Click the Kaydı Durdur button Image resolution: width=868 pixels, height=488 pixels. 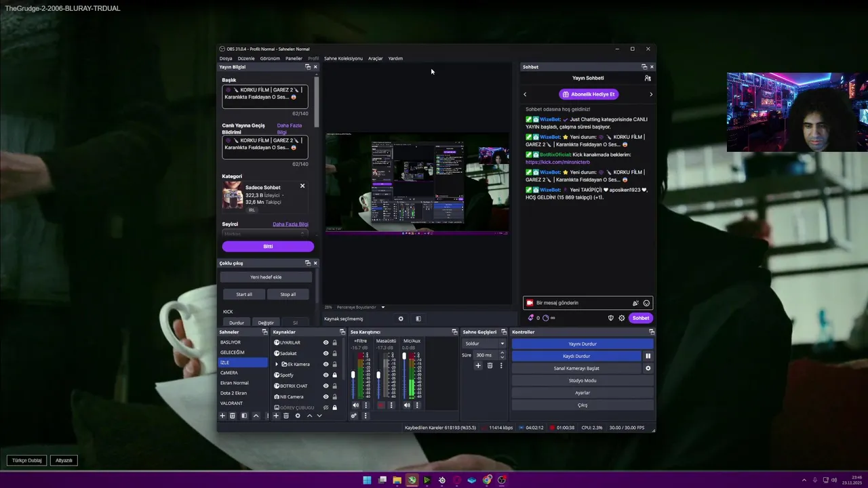tap(576, 356)
